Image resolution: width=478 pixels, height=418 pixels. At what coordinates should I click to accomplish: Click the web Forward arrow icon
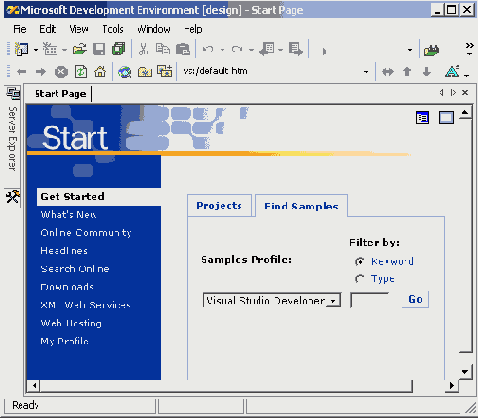point(41,72)
